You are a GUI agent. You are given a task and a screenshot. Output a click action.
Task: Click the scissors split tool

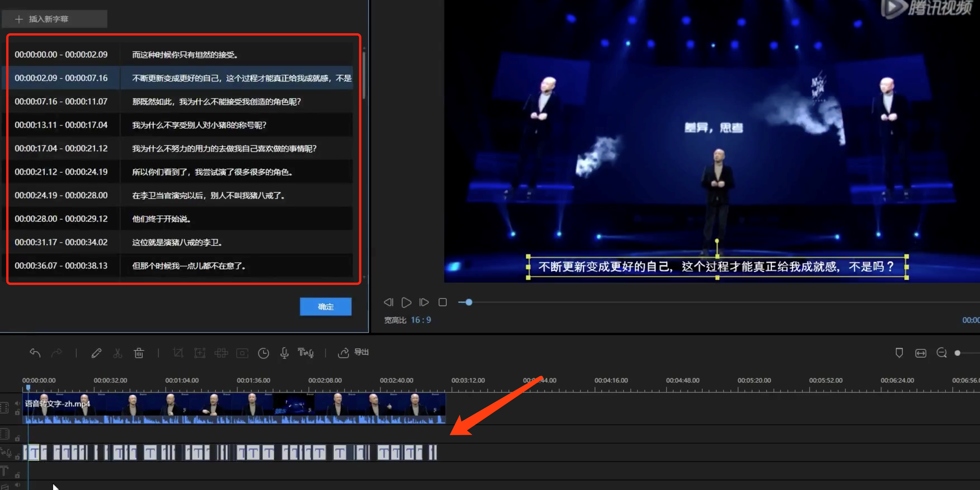[117, 353]
